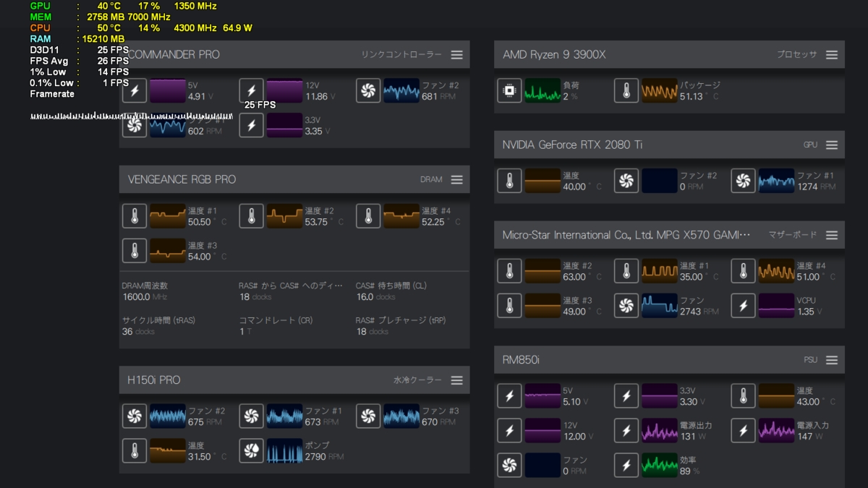Click the COMMANDER PRO 5V voltage icon

point(135,91)
